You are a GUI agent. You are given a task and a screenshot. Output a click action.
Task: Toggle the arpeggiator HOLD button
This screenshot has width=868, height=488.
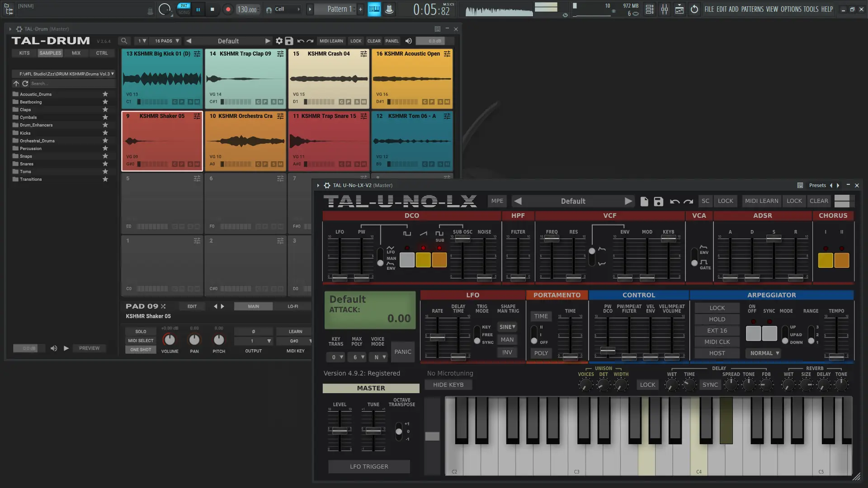click(717, 319)
